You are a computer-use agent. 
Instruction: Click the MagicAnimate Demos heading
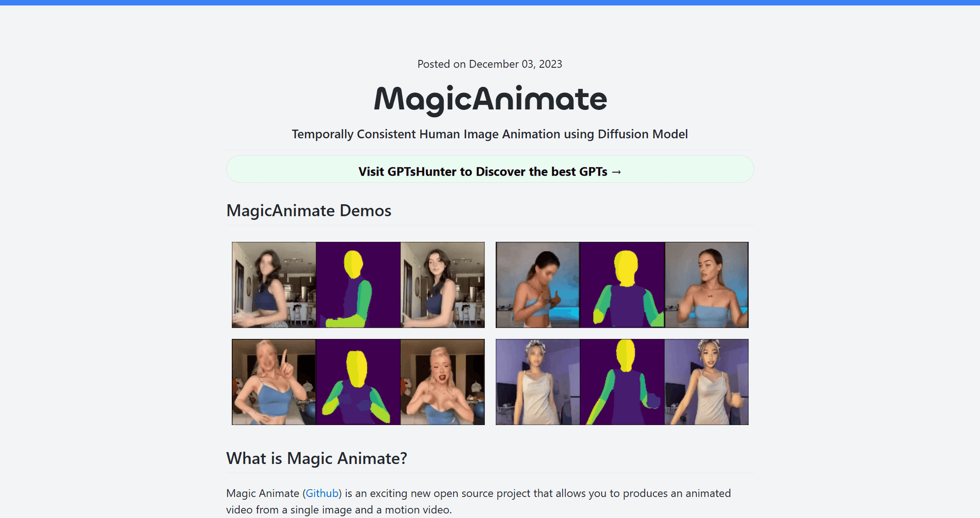pyautogui.click(x=308, y=210)
